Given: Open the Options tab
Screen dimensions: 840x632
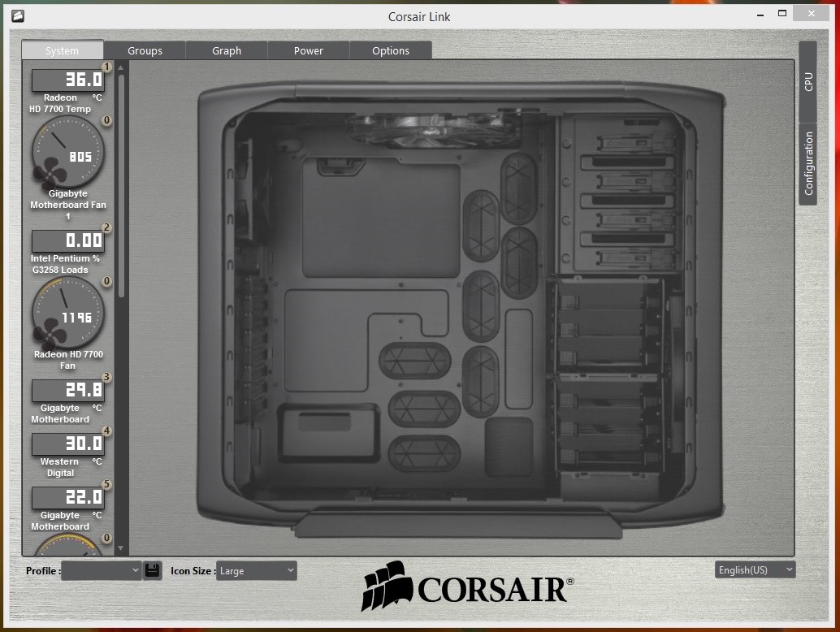Looking at the screenshot, I should click(391, 50).
